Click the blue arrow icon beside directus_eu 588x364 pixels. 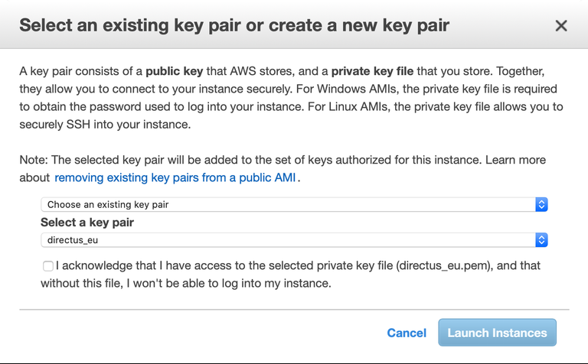(541, 240)
